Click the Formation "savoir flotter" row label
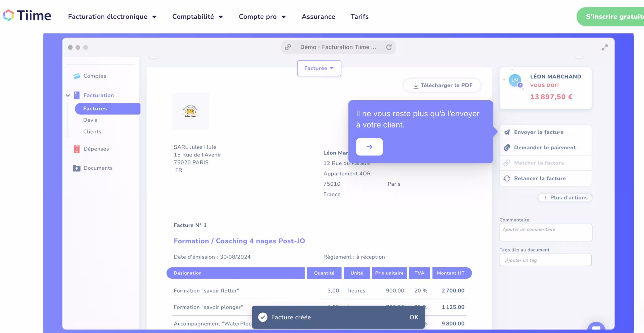644x333 pixels. (x=206, y=291)
